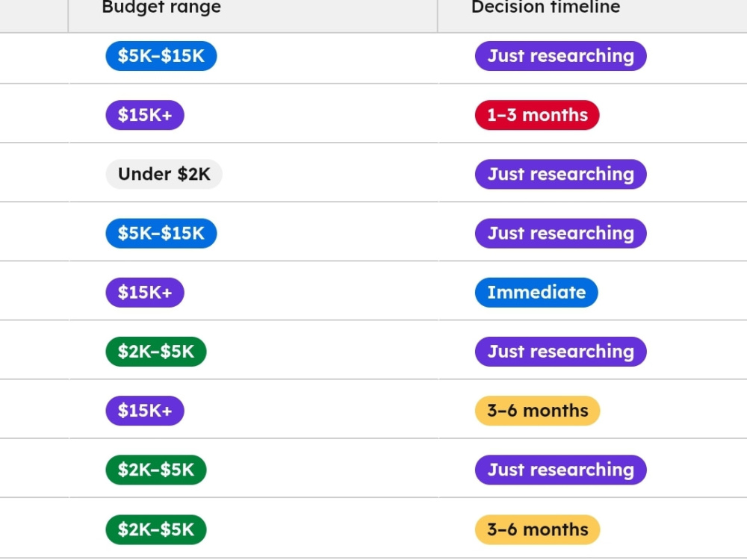Screen dimensions: 747x560
Task: Select $5K–$15K tag directly below Under $2K
Action: [161, 233]
